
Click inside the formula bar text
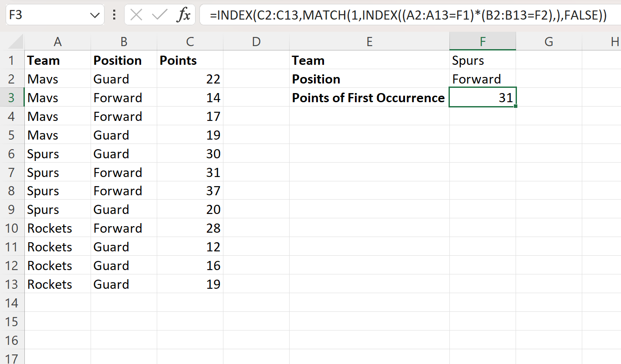point(408,15)
